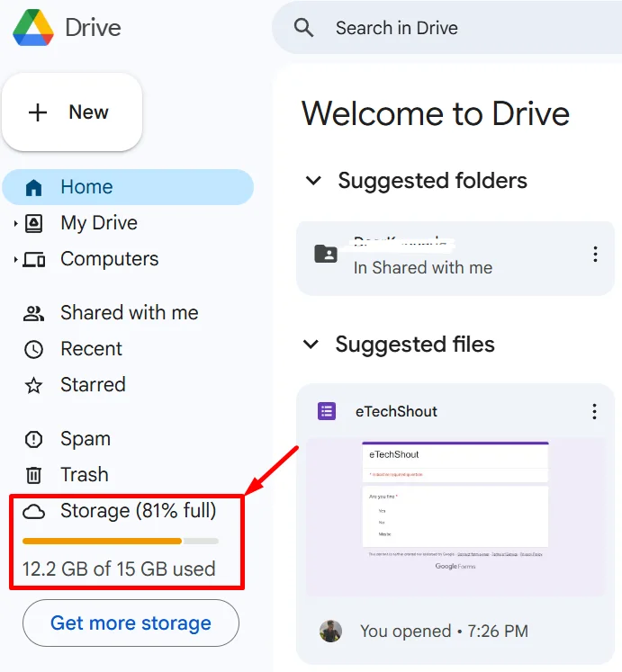Click the New button
The image size is (622, 672).
(72, 112)
